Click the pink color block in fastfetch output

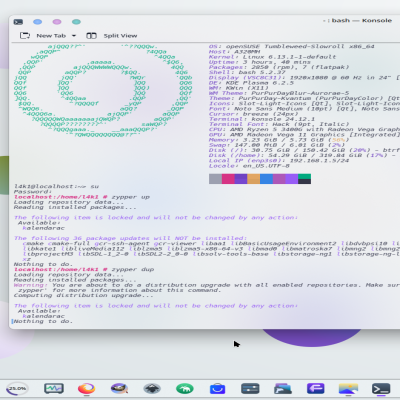click(x=228, y=179)
